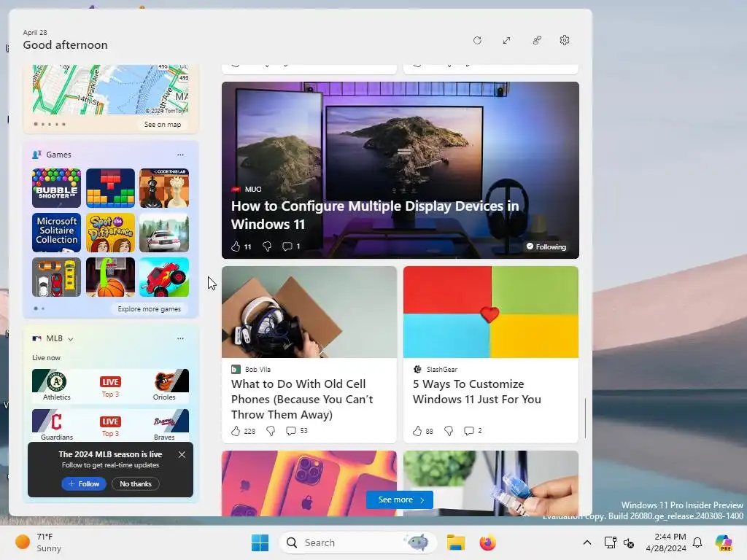Open Microsoft Solitaire Collection

[56, 233]
